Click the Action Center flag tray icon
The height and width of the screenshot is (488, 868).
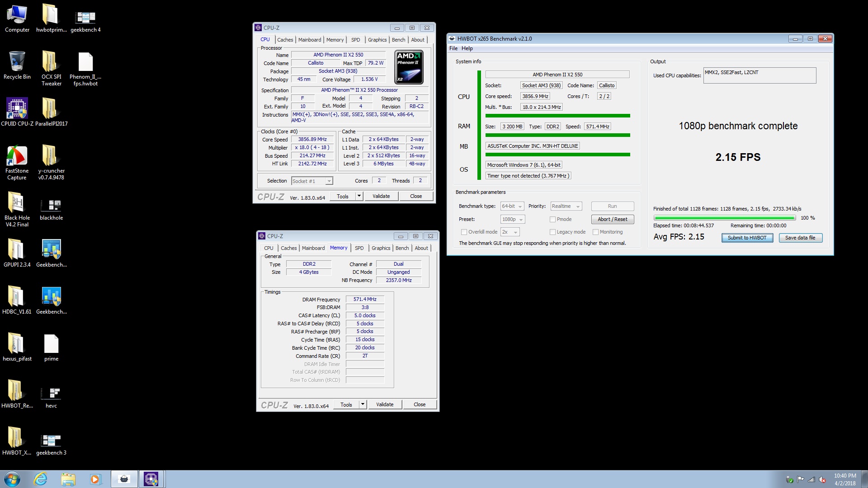(x=800, y=480)
